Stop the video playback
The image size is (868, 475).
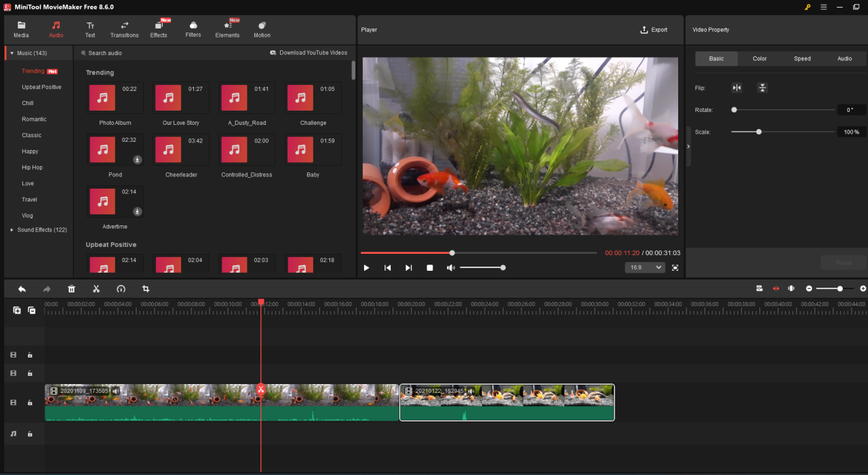click(x=430, y=268)
